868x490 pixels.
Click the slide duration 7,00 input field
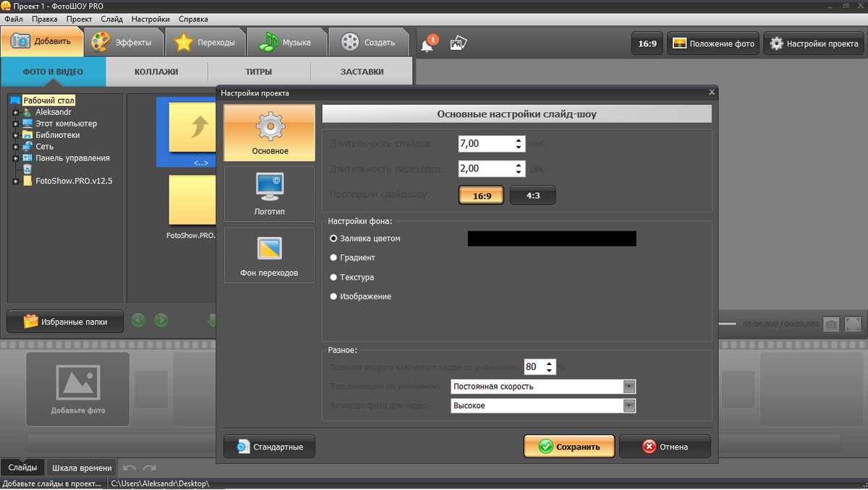click(486, 144)
